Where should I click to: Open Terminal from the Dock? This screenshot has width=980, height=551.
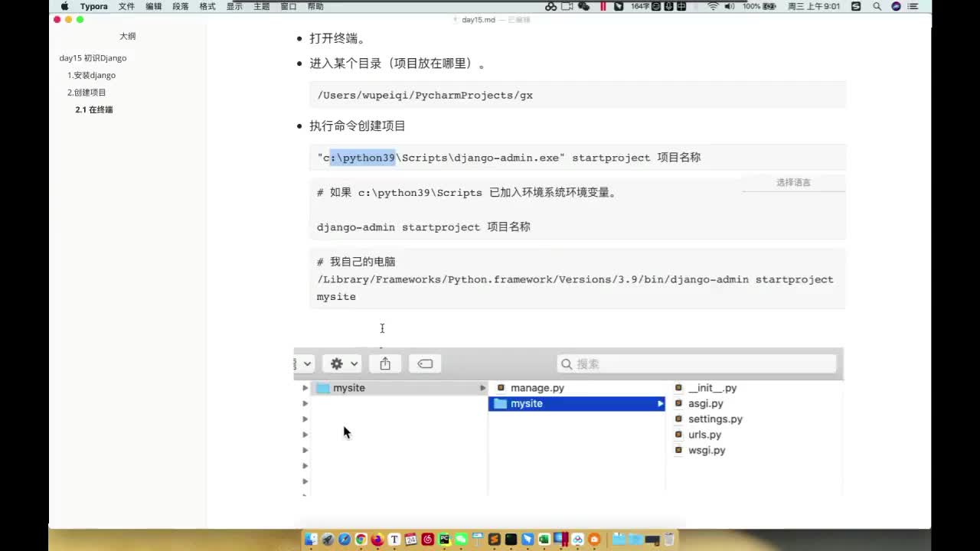pos(511,540)
